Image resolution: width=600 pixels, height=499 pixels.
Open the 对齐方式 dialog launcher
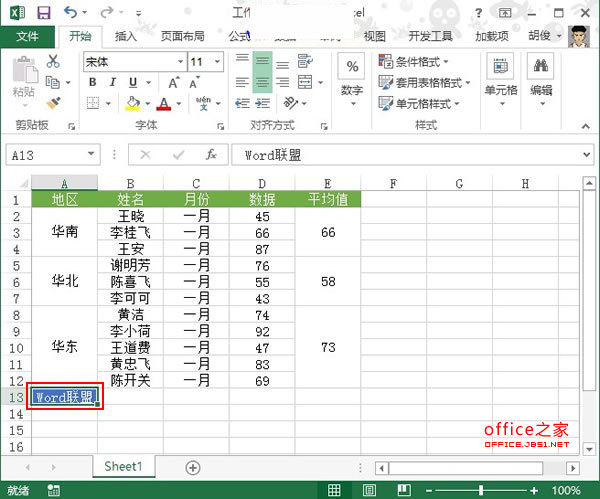pos(324,126)
